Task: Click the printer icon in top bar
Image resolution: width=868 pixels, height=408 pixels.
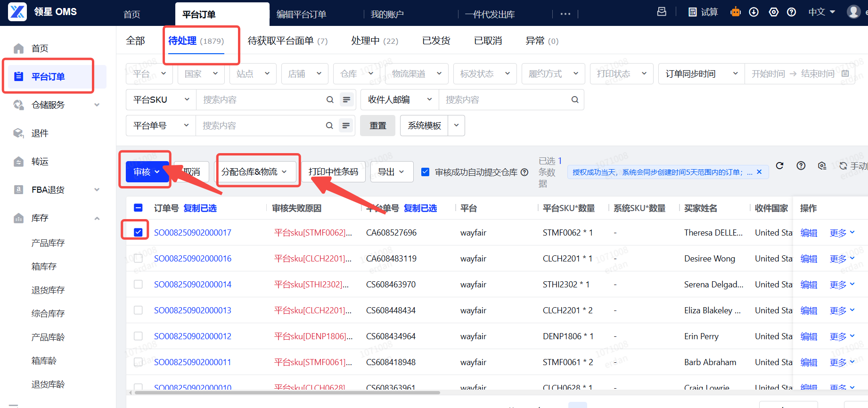Action: click(x=662, y=12)
